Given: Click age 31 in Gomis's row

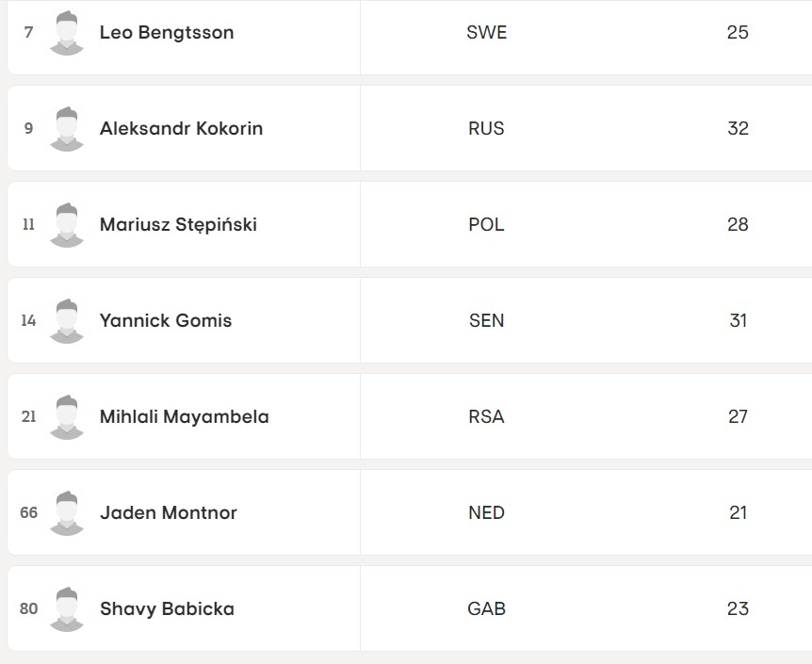Looking at the screenshot, I should (x=738, y=321).
